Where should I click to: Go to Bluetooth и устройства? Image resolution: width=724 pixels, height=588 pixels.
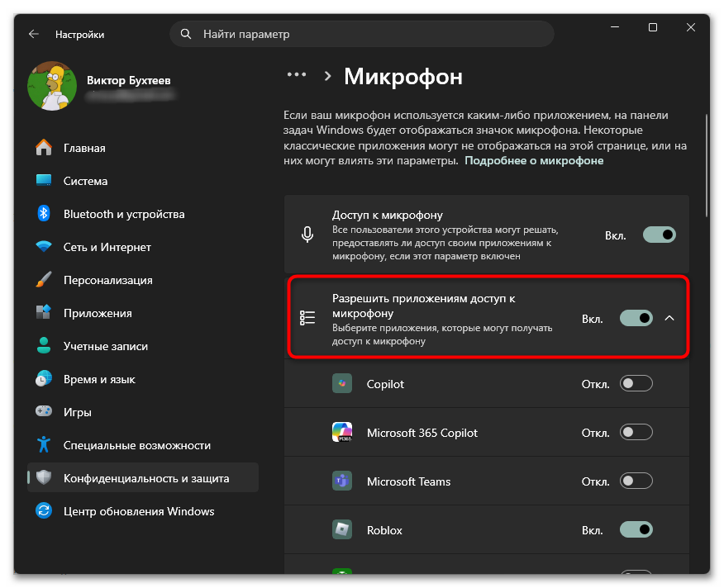(x=143, y=214)
